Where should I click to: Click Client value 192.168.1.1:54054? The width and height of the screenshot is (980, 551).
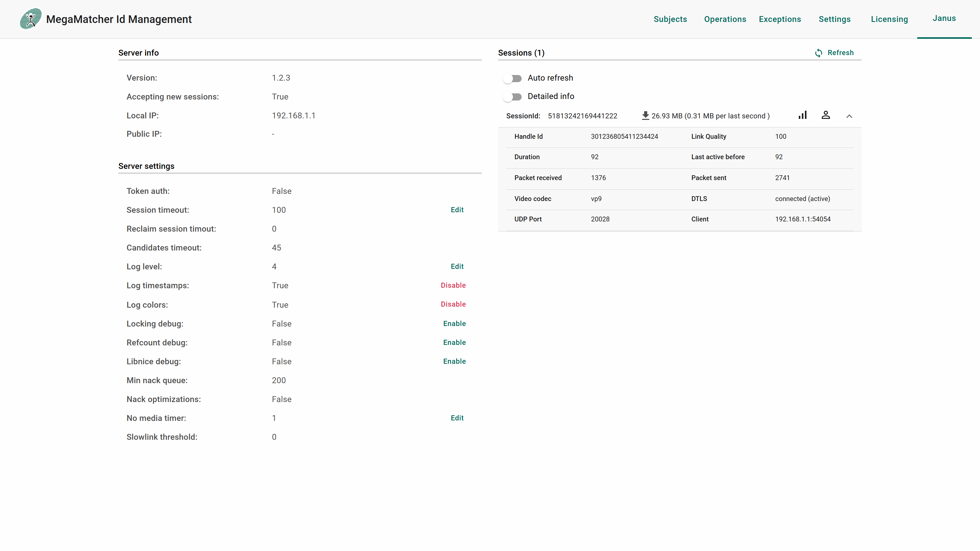803,219
